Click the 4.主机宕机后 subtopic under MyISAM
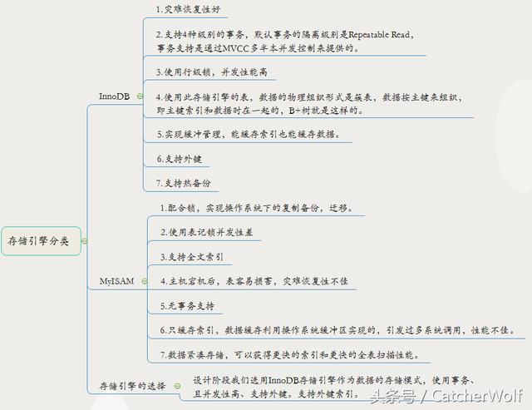The width and height of the screenshot is (532, 410). [x=258, y=281]
